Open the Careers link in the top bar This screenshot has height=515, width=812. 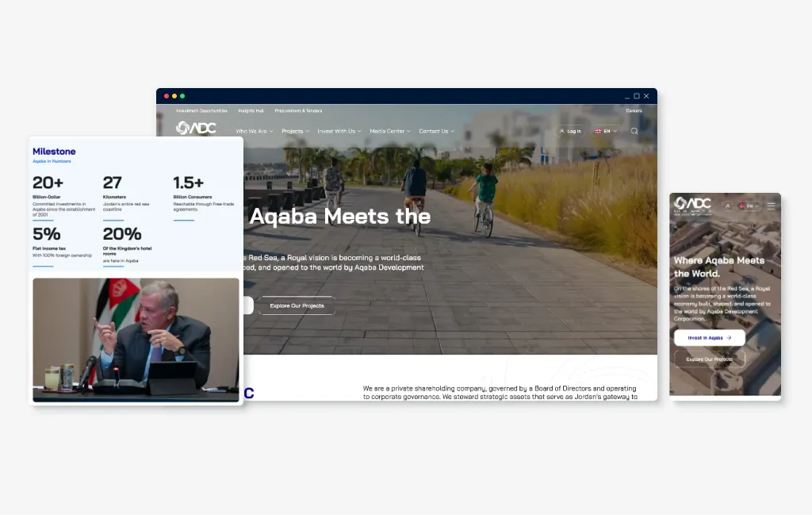click(x=634, y=110)
